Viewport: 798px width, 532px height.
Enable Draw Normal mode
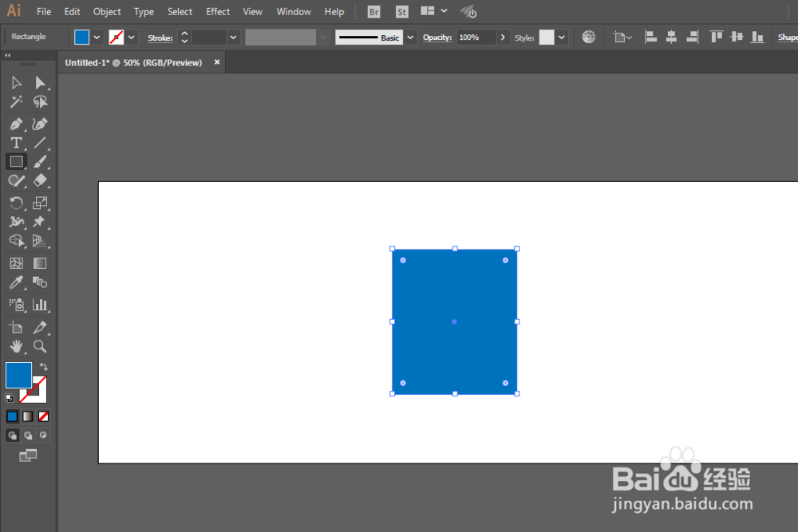[x=12, y=435]
